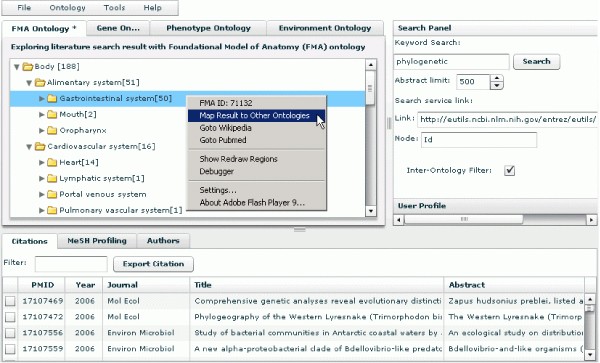Click the Node input field
This screenshot has height=363, width=600.
479,140
